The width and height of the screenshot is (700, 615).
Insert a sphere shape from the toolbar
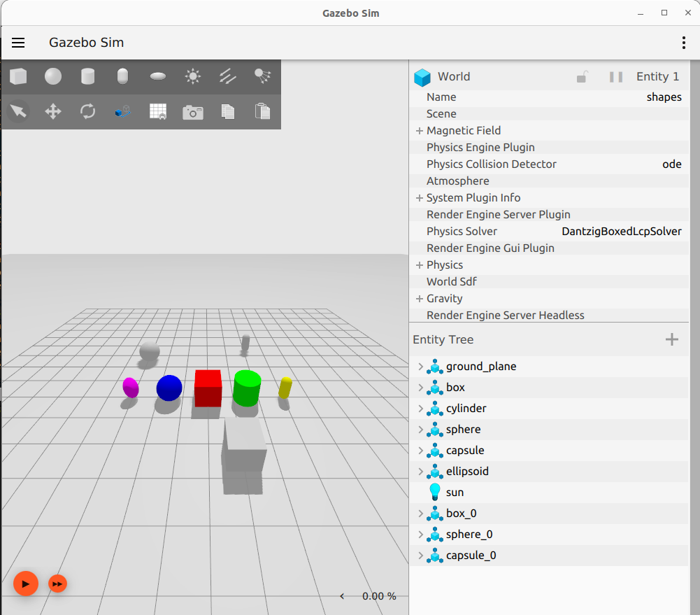[x=53, y=76]
